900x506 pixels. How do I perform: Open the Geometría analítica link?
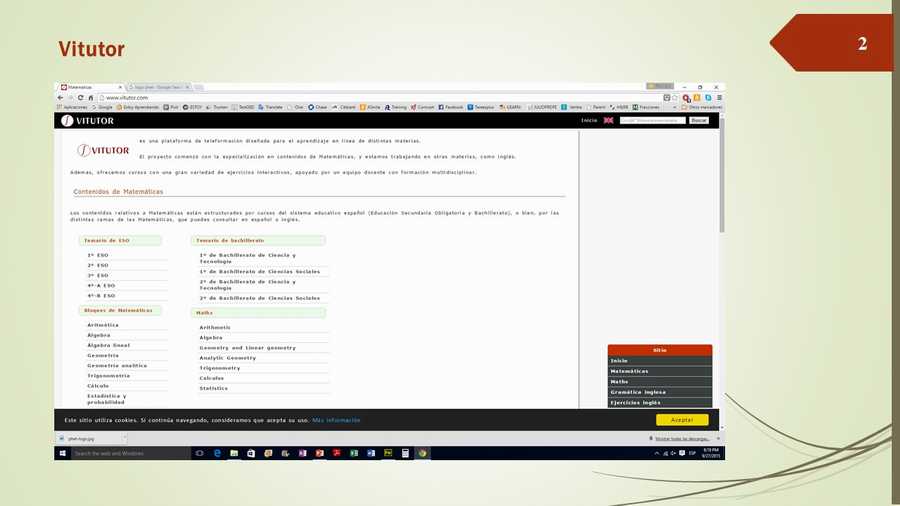click(x=117, y=365)
